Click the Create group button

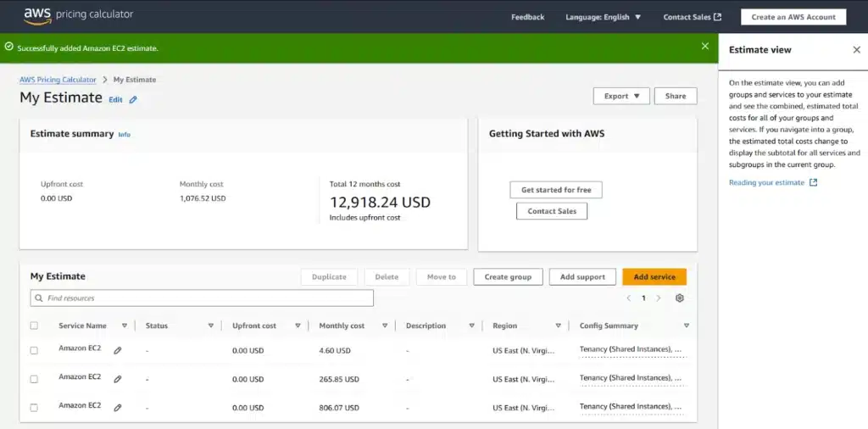coord(508,276)
